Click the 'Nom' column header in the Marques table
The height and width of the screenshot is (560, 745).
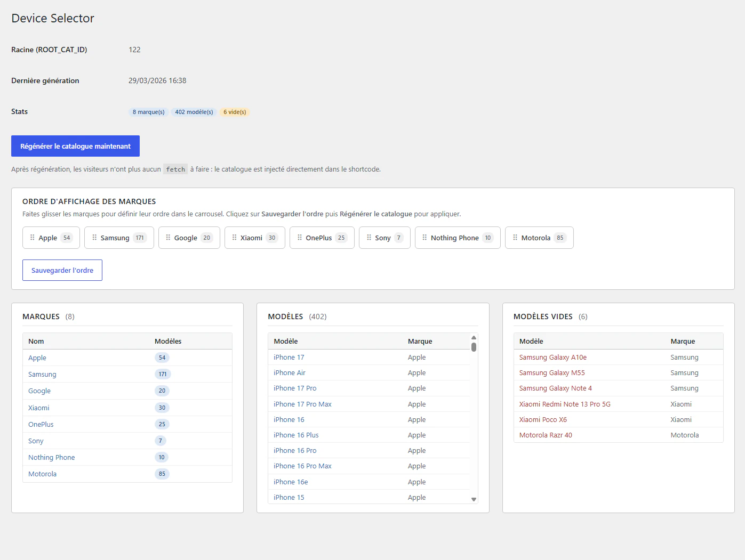[36, 342]
